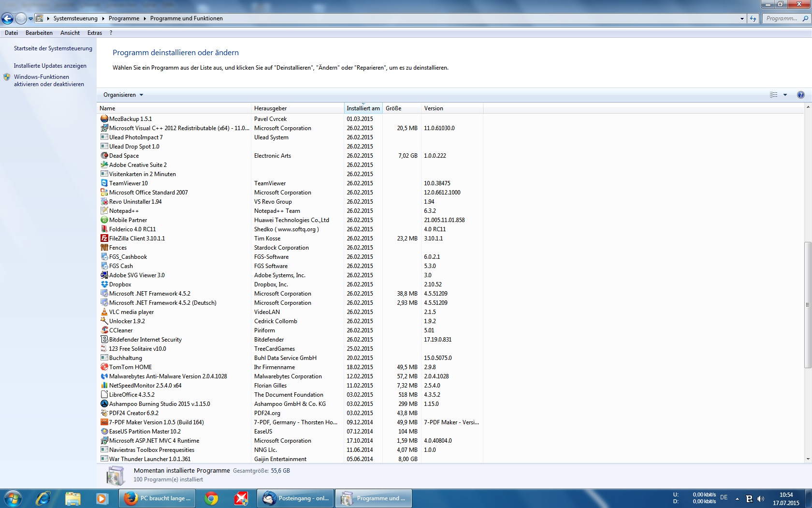The height and width of the screenshot is (508, 812).
Task: Show hidden tray icons arrow
Action: pos(737,498)
